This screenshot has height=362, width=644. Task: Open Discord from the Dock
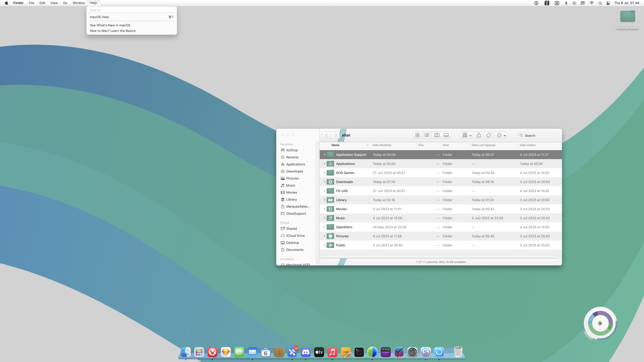click(x=306, y=352)
